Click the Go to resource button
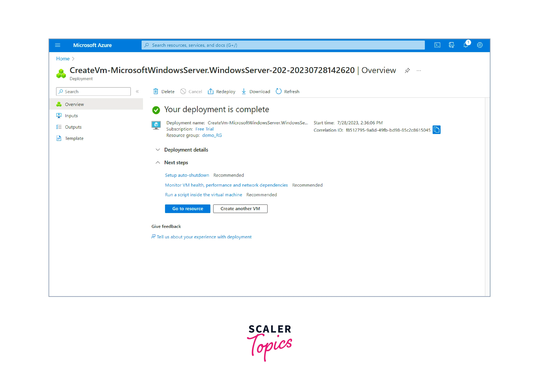The width and height of the screenshot is (539, 392). 188,209
